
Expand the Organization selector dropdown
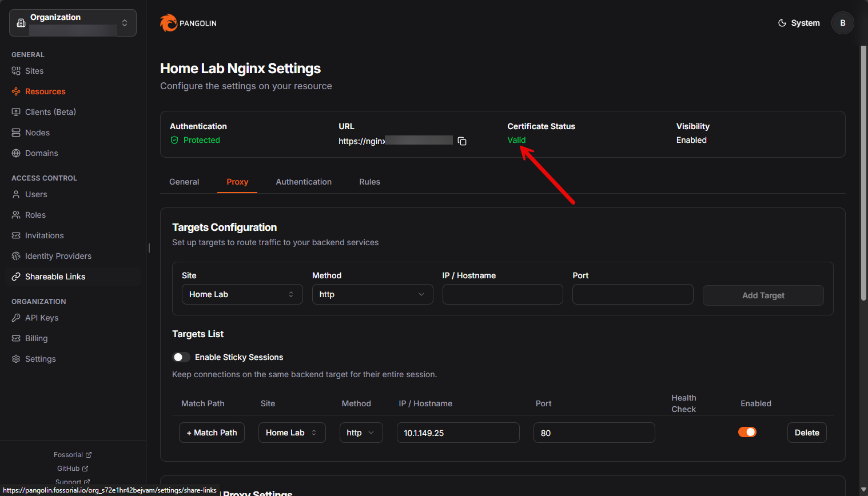[73, 23]
